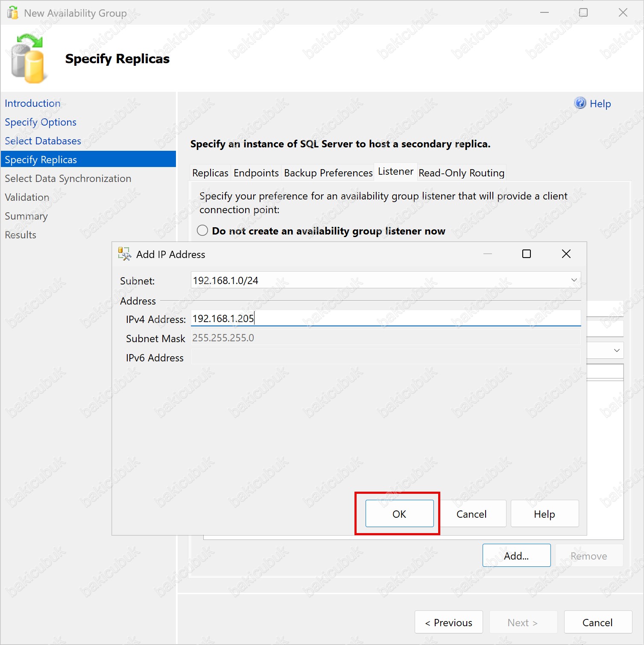Open the Endpoints tab
Screen dimensions: 644x645
point(256,173)
